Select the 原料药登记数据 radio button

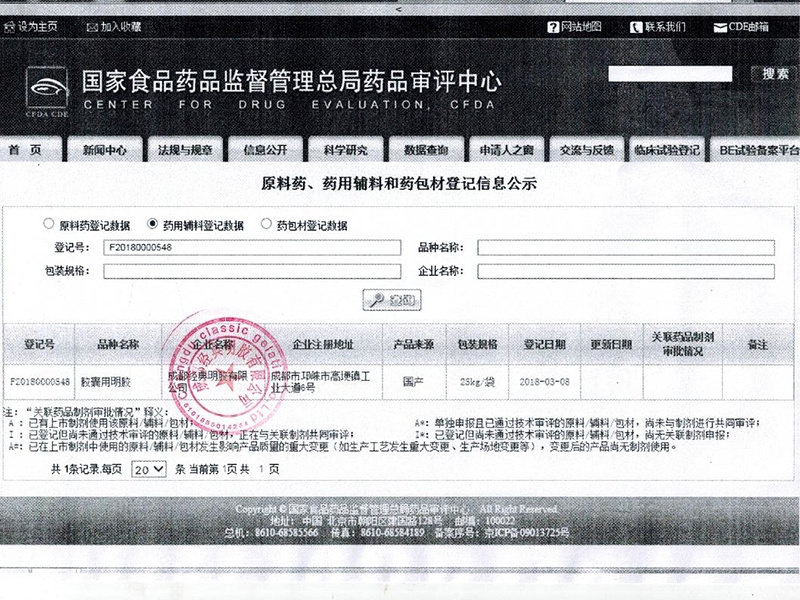[x=48, y=223]
